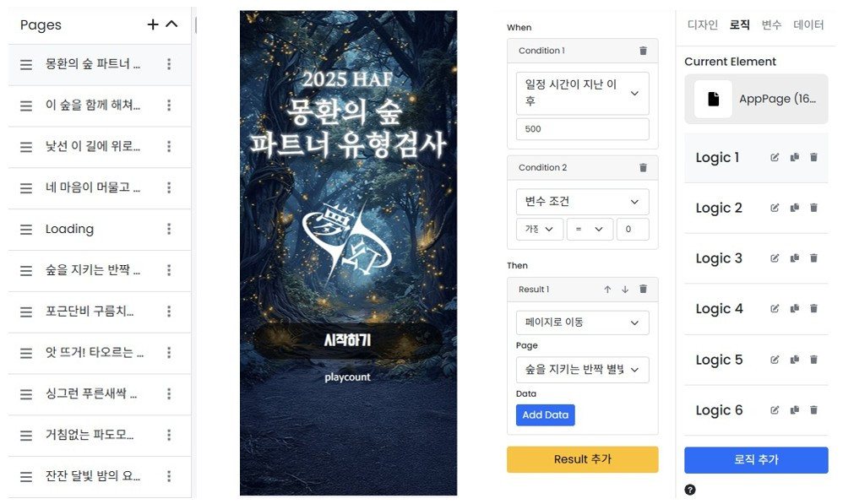
Task: Delete Condition 2 with trash icon
Action: point(643,168)
